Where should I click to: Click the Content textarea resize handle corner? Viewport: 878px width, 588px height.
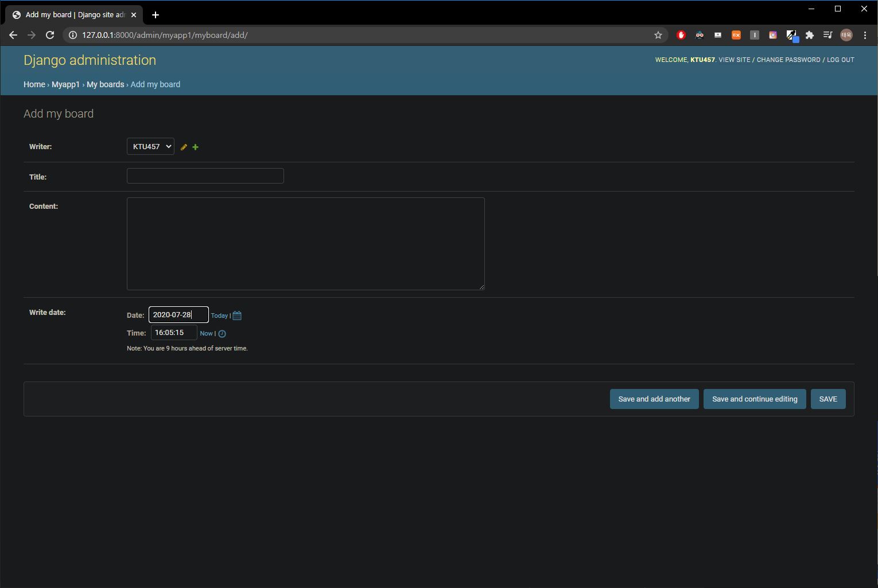(x=481, y=287)
